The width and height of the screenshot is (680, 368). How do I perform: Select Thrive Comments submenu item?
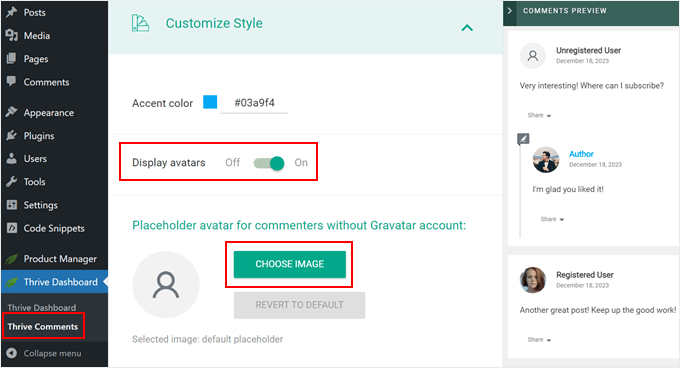click(42, 326)
